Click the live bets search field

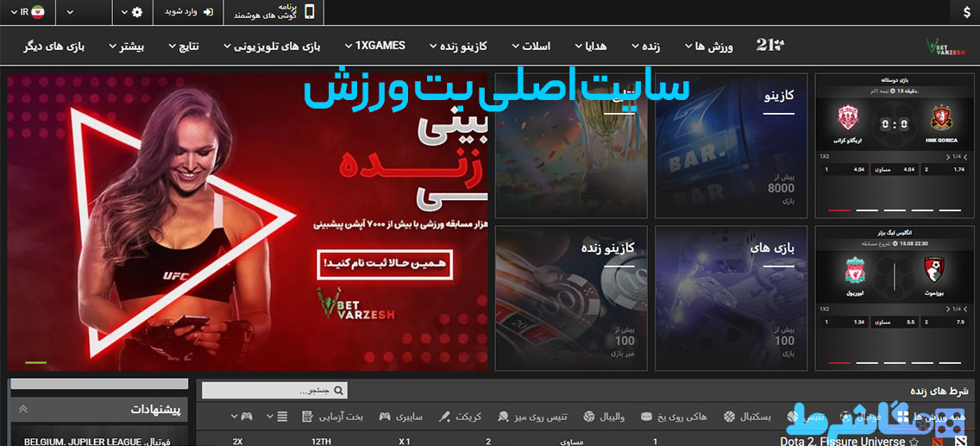pos(274,391)
